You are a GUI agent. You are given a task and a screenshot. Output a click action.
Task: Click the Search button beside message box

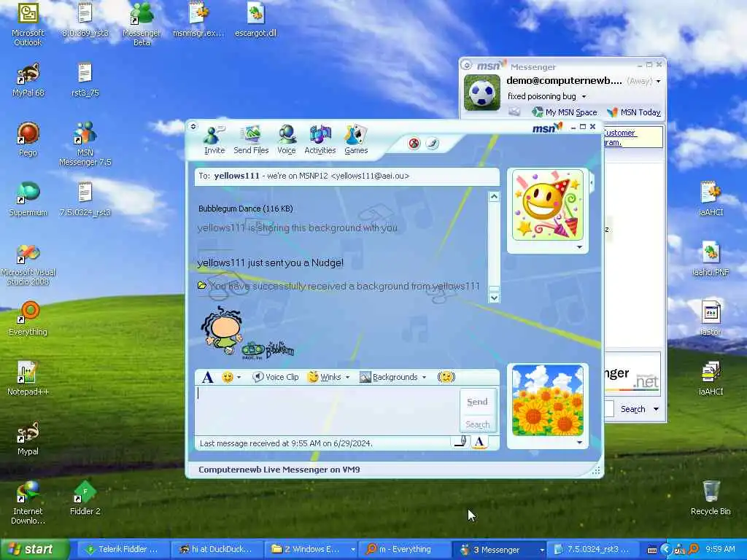coord(477,424)
